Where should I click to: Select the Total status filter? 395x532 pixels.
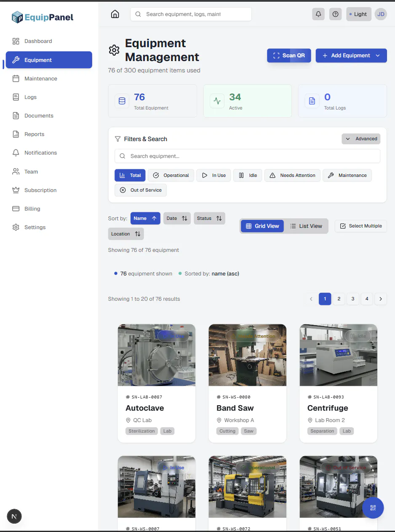(x=130, y=175)
